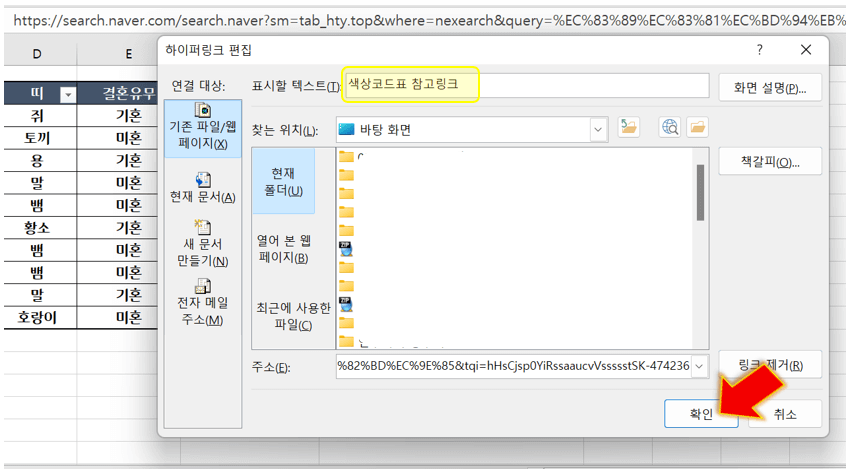The image size is (850, 469).
Task: Click the 링크 제거 button
Action: tap(770, 365)
